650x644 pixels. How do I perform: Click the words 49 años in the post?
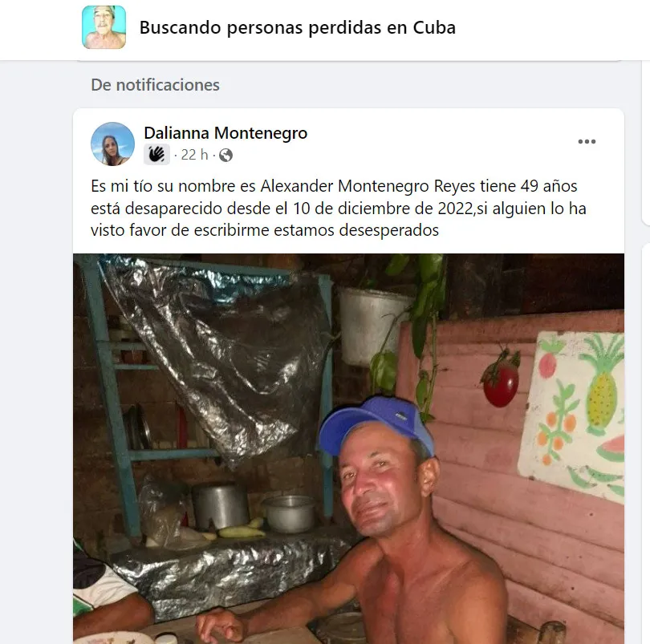(549, 187)
